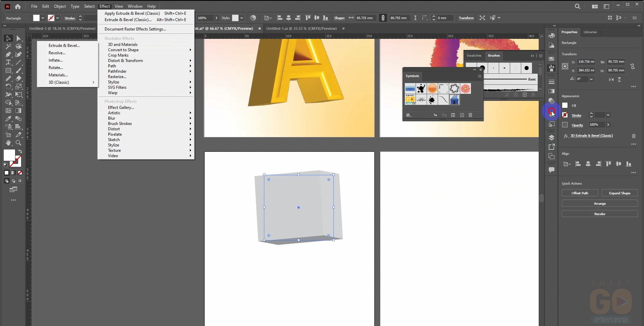Set color mode to None in toolbar
The image size is (644, 326).
(20, 173)
